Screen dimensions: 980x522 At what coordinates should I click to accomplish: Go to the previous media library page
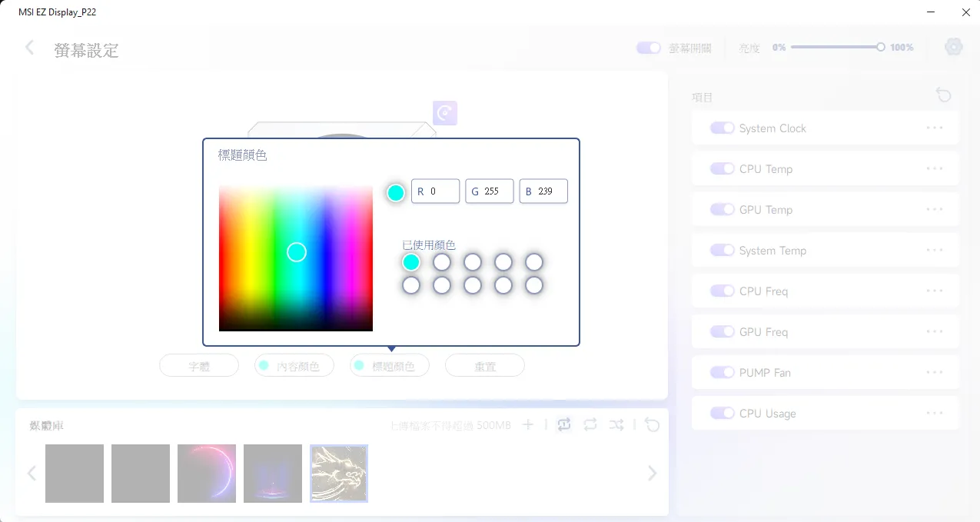pos(32,473)
